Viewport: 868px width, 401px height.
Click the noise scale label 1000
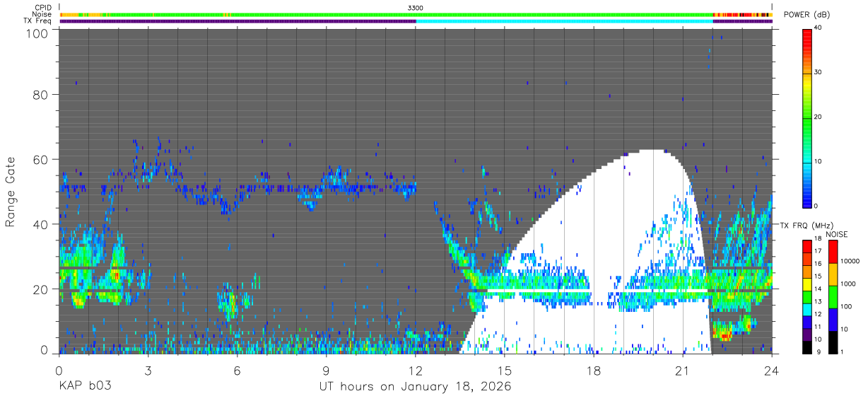[x=848, y=284]
